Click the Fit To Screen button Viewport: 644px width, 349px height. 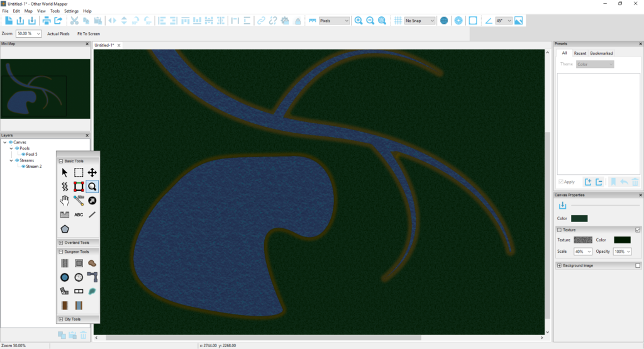click(x=89, y=33)
